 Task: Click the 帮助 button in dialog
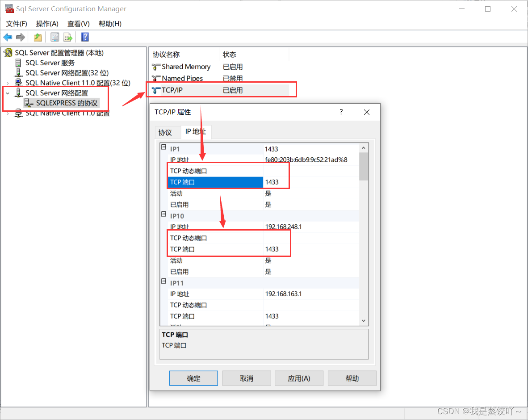tap(352, 378)
